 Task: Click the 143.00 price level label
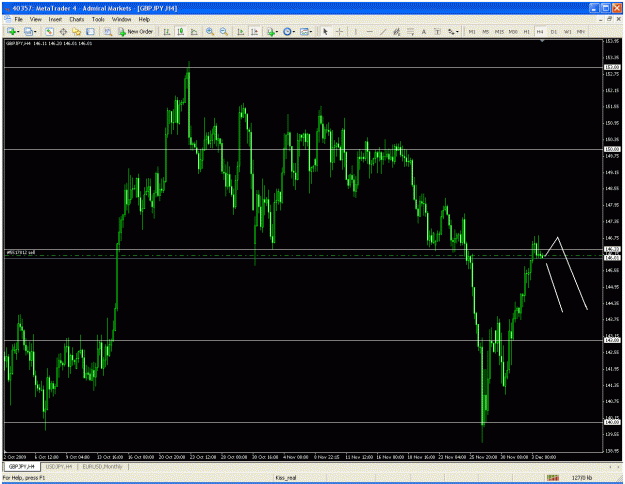click(612, 340)
